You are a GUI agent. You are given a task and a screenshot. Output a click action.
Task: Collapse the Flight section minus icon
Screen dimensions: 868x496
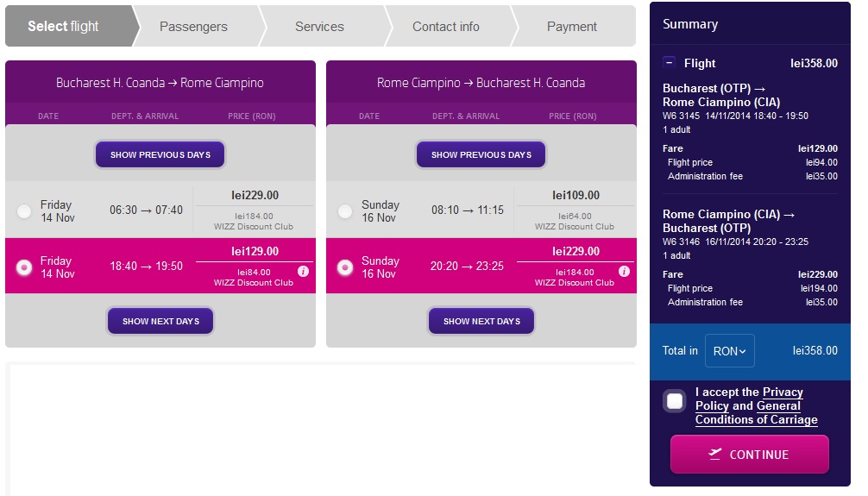[x=670, y=63]
